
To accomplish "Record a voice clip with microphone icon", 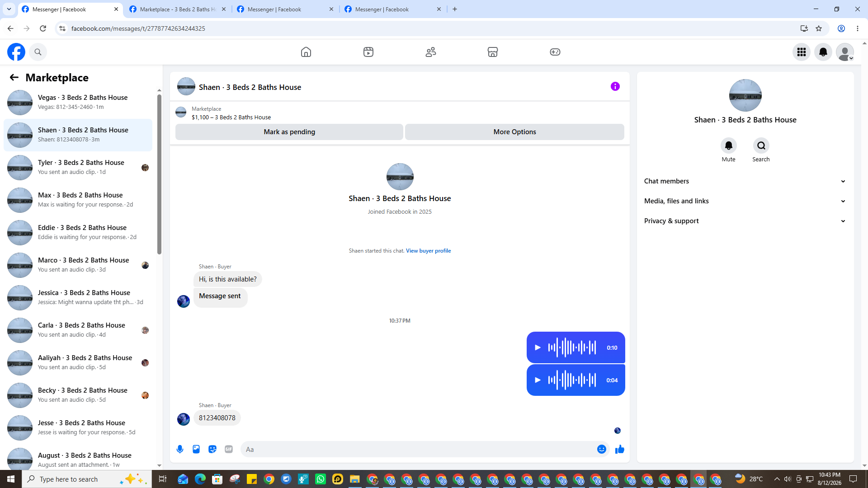I will point(180,449).
